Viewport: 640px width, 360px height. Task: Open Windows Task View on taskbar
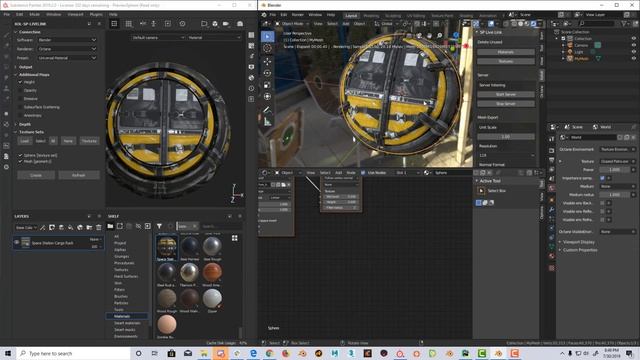[155, 353]
